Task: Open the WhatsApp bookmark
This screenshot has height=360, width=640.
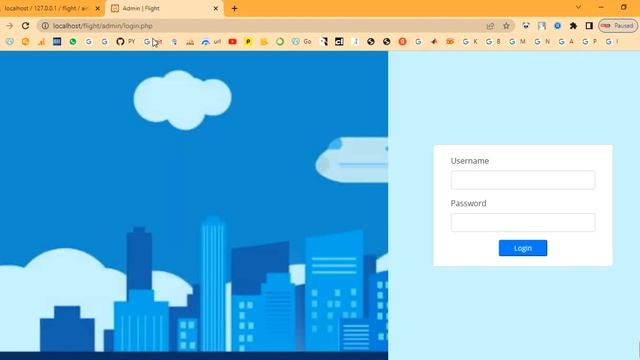Action: point(73,41)
